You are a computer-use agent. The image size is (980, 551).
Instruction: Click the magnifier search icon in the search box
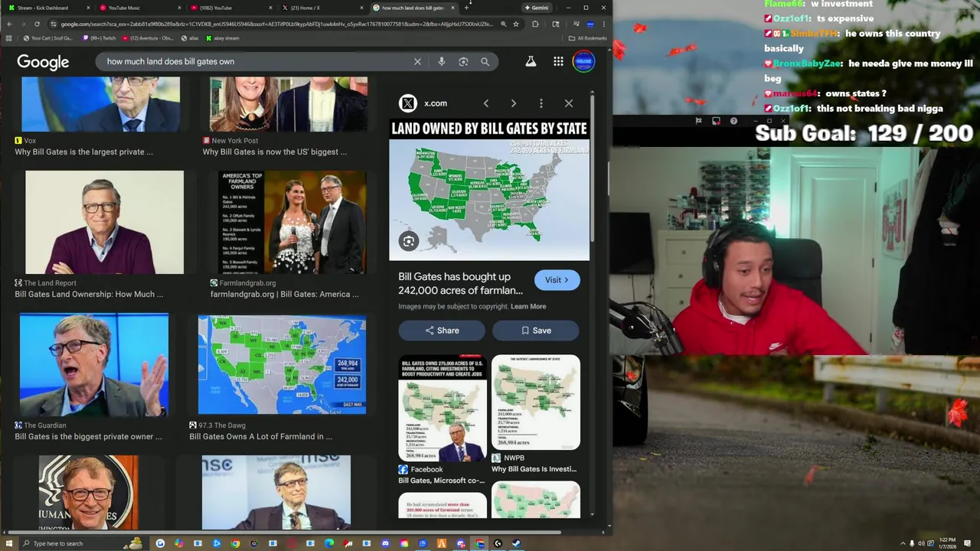[x=485, y=61]
